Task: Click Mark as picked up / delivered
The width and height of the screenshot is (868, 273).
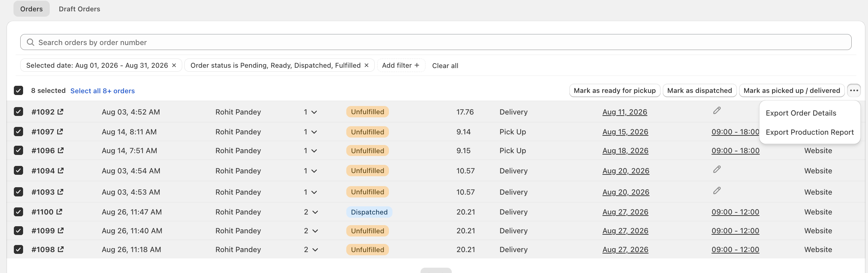Action: point(792,90)
